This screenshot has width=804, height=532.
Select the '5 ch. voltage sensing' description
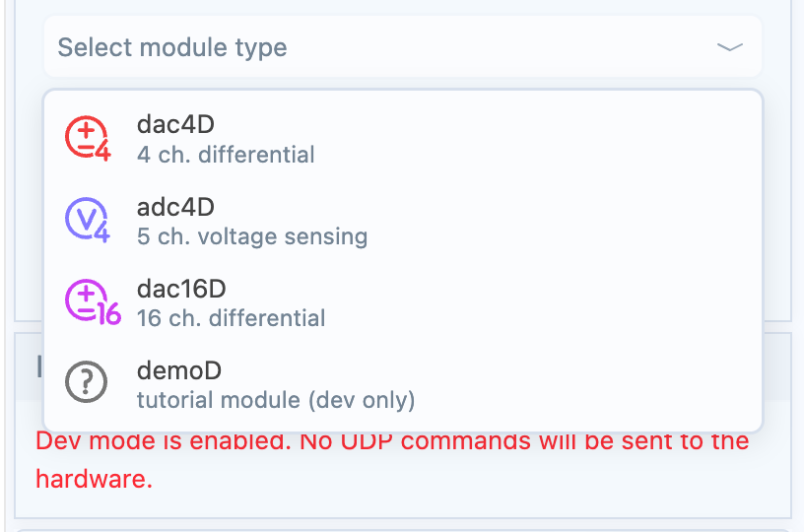tap(252, 236)
